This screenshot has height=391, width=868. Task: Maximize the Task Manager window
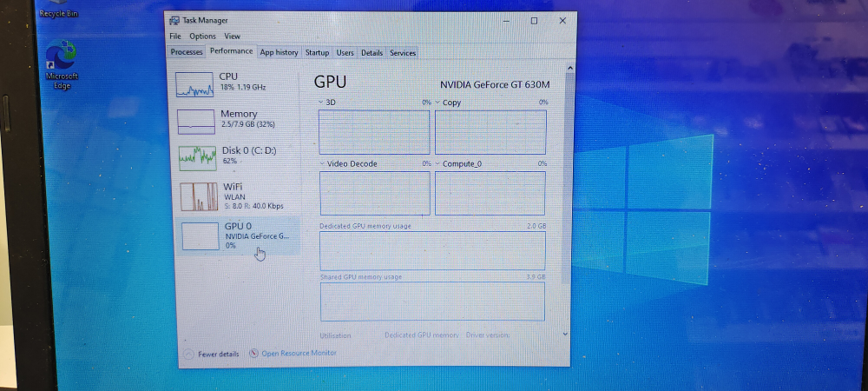(x=534, y=21)
